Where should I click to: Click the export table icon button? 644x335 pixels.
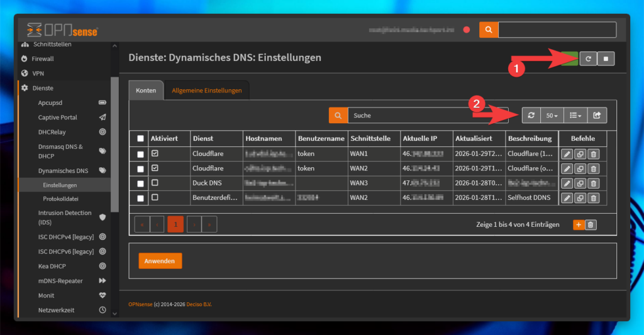(x=597, y=116)
